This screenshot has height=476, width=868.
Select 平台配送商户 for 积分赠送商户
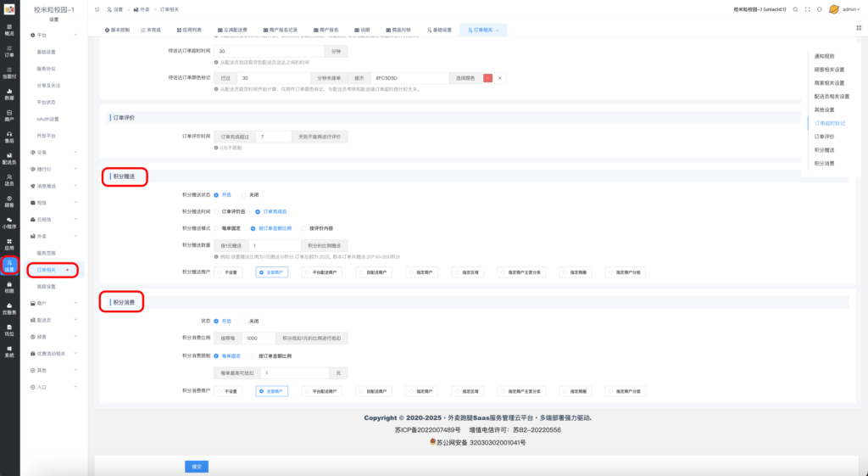coord(321,272)
